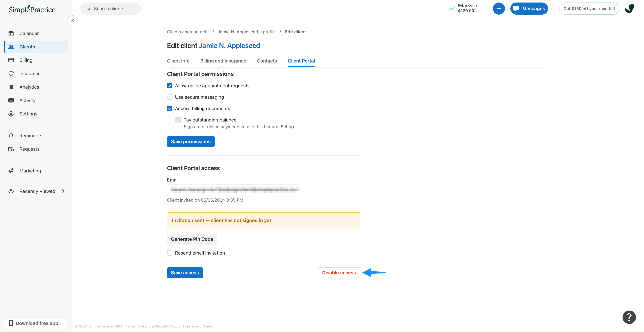This screenshot has height=332, width=644.
Task: Click the Search clients field
Action: 111,8
